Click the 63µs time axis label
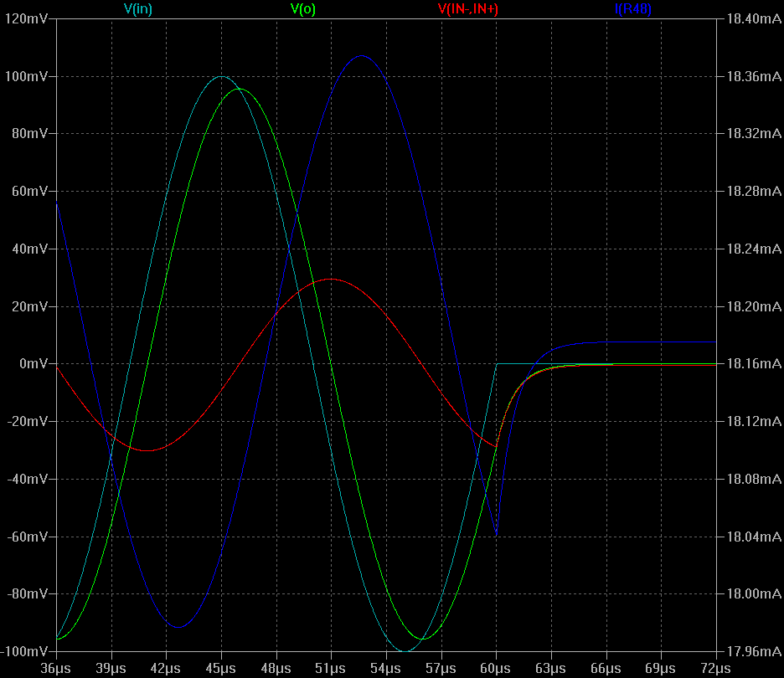This screenshot has width=784, height=678. point(550,669)
